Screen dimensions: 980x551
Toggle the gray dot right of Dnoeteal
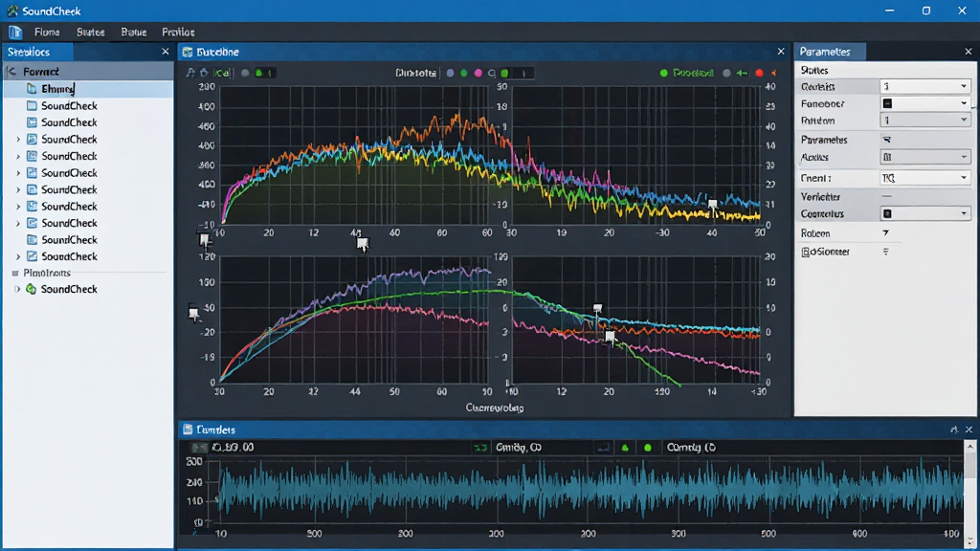point(726,73)
